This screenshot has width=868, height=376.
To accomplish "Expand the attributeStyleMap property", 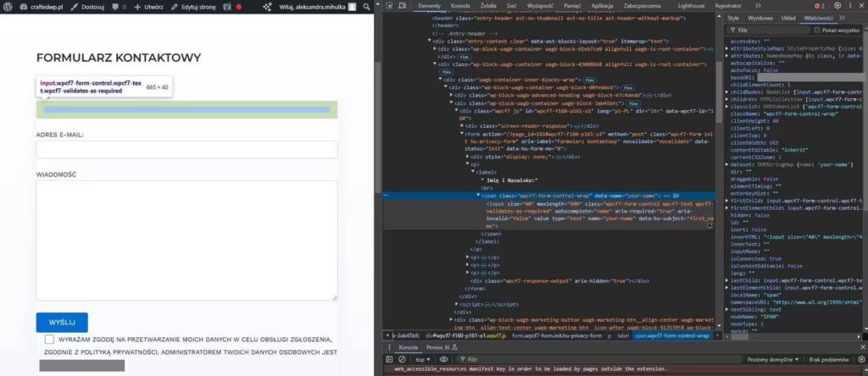I will (x=726, y=48).
